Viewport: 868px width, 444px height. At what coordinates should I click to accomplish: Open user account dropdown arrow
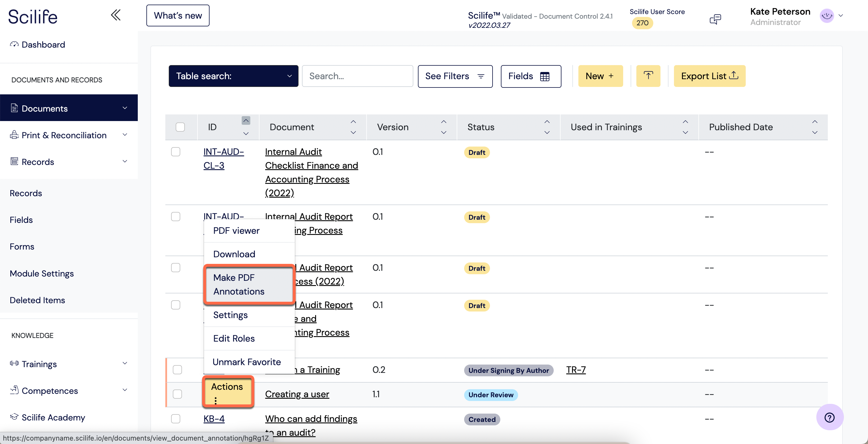click(x=840, y=15)
